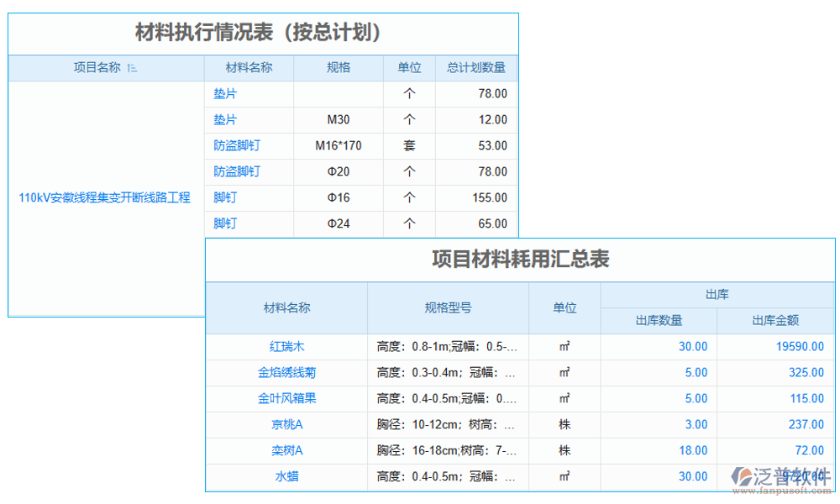The width and height of the screenshot is (840, 504).
Task: Click the outbound amount 19590.00 value
Action: [x=800, y=346]
